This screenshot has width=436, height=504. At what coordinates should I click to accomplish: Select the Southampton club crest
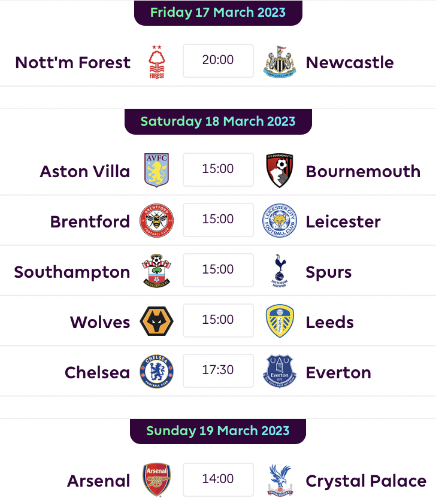[156, 271]
